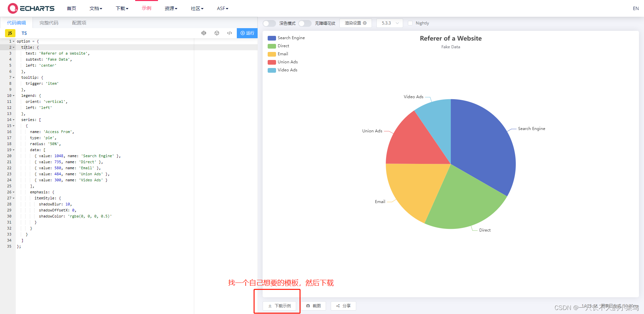644x314 pixels.
Task: Expand the 下载 menu dropdown
Action: pyautogui.click(x=122, y=8)
